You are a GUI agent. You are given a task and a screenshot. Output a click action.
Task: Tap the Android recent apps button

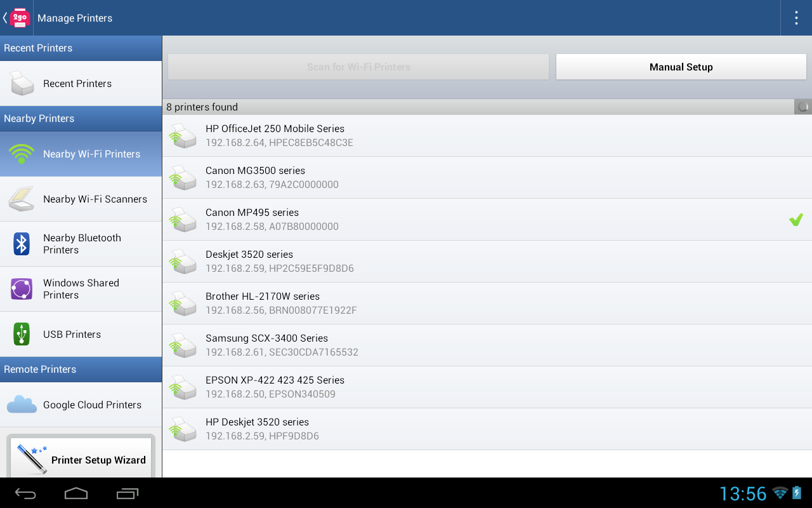tap(127, 493)
